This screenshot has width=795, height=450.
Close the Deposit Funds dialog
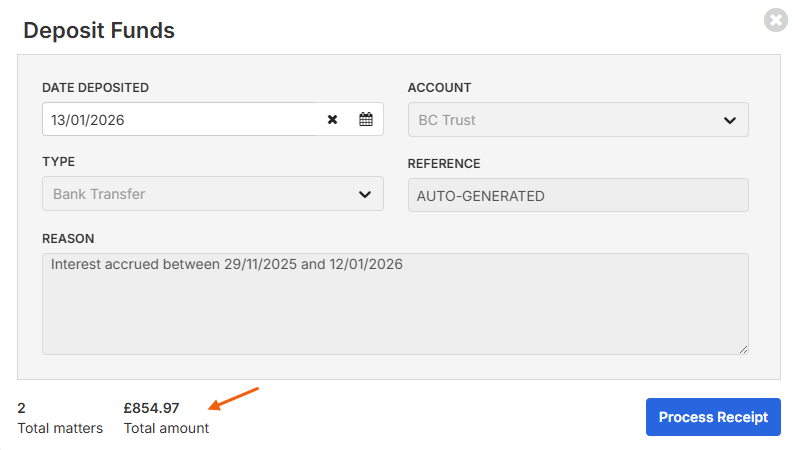[x=774, y=20]
